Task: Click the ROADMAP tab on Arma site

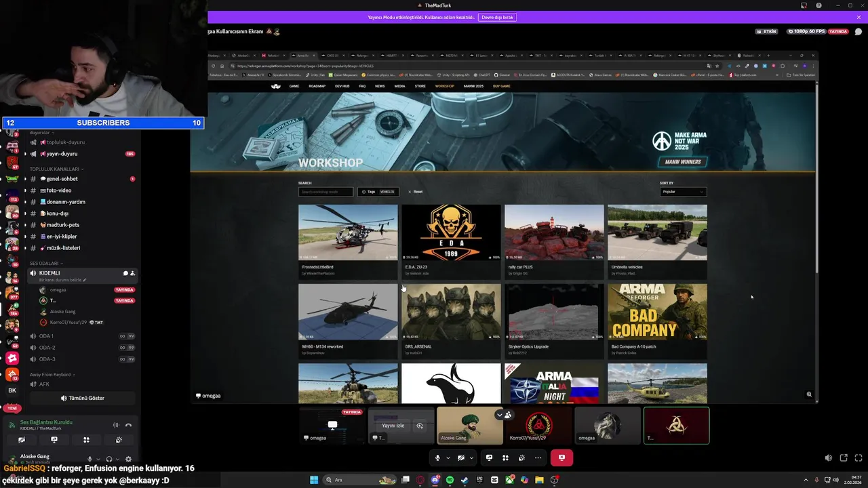Action: click(x=317, y=86)
